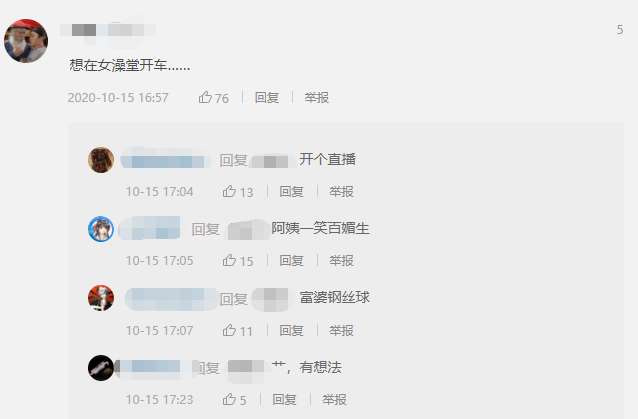Click 举报 under the main comment
The image size is (638, 419).
click(x=317, y=98)
